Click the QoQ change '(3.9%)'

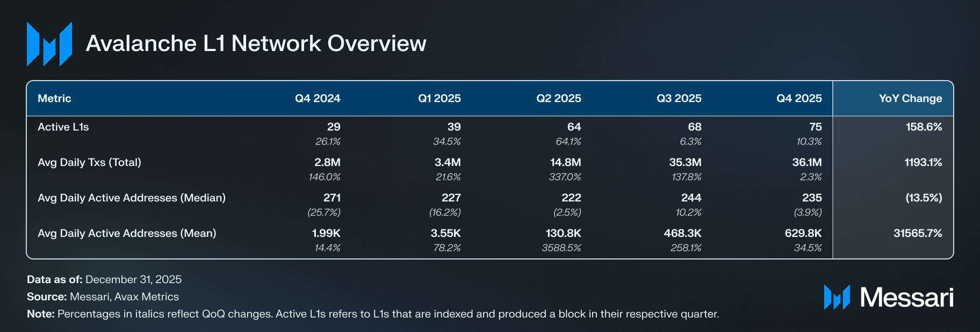[808, 212]
